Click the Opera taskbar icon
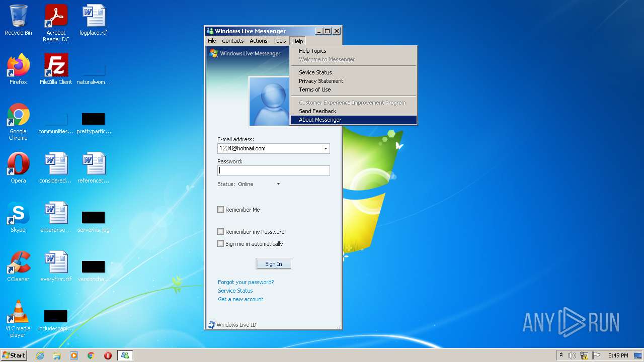The height and width of the screenshot is (362, 644). coord(108,355)
